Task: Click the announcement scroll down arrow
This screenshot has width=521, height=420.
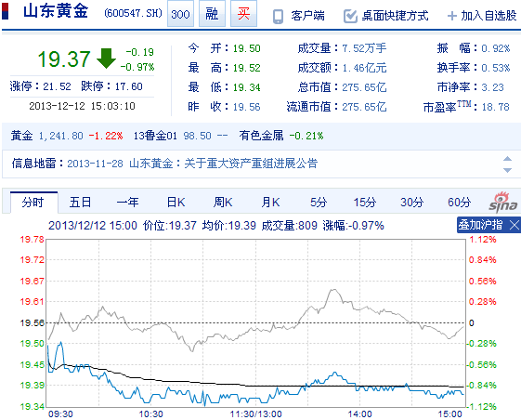Action: click(507, 170)
